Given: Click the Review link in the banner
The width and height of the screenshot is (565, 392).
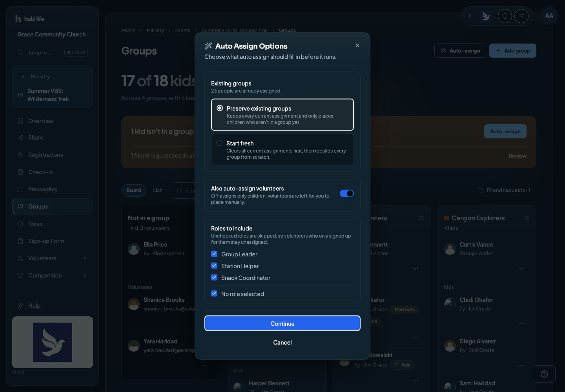Looking at the screenshot, I should tap(518, 156).
